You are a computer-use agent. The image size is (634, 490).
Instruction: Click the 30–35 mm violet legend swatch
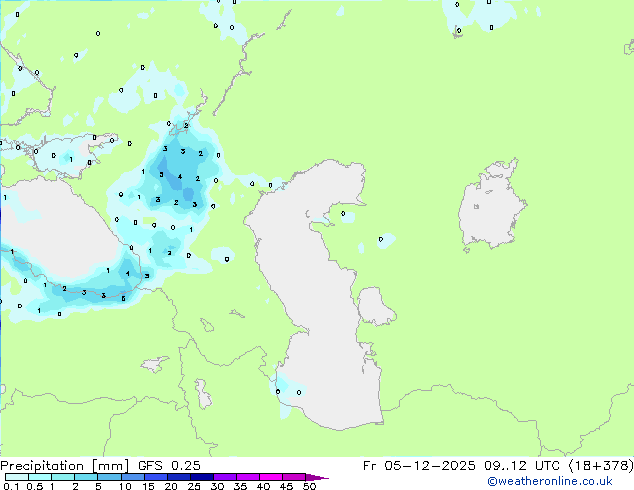pyautogui.click(x=225, y=477)
